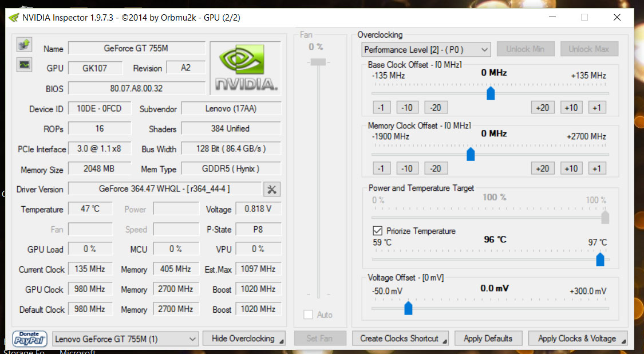Click +10 under Base Clock Offset

pyautogui.click(x=571, y=108)
